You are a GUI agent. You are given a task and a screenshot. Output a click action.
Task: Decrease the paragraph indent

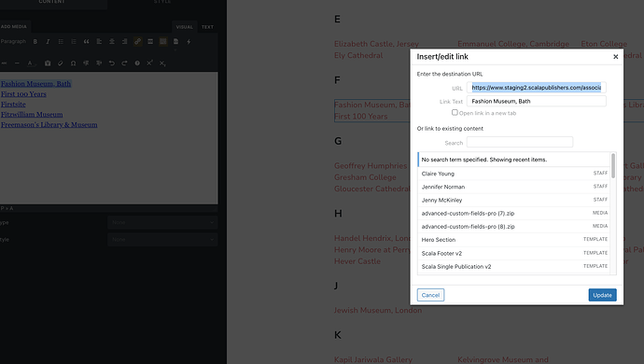point(86,63)
